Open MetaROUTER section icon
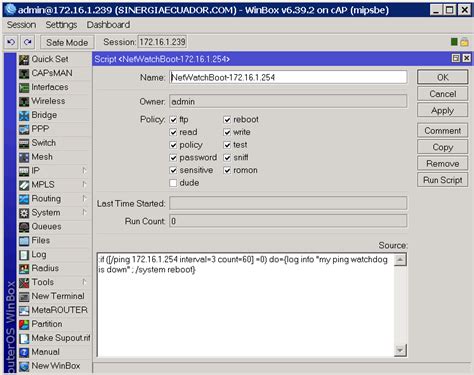474x375 pixels. point(24,311)
